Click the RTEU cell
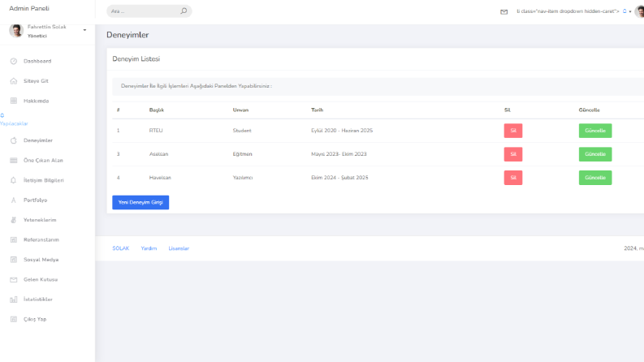 (x=156, y=131)
